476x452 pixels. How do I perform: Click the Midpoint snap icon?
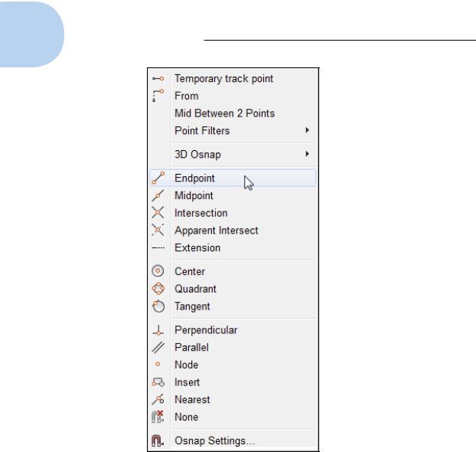coord(158,195)
